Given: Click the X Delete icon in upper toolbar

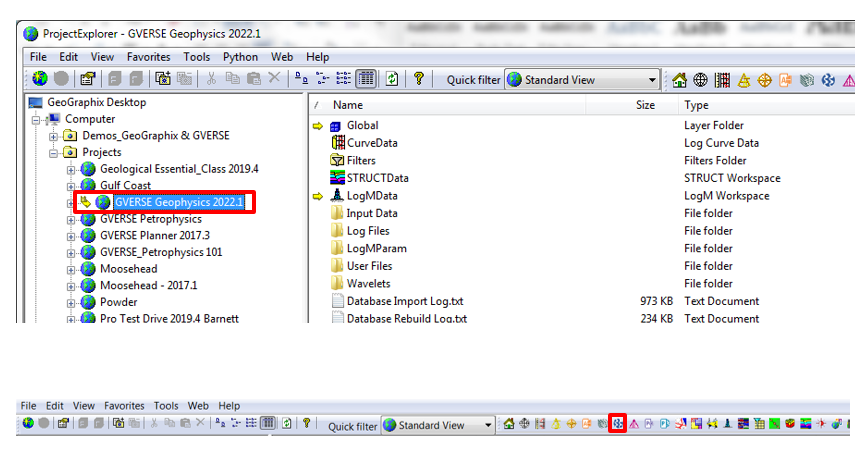Looking at the screenshot, I should tap(274, 78).
